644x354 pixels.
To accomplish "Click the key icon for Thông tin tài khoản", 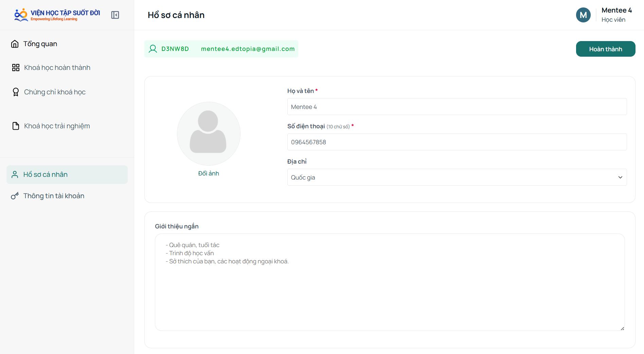I will pos(15,196).
